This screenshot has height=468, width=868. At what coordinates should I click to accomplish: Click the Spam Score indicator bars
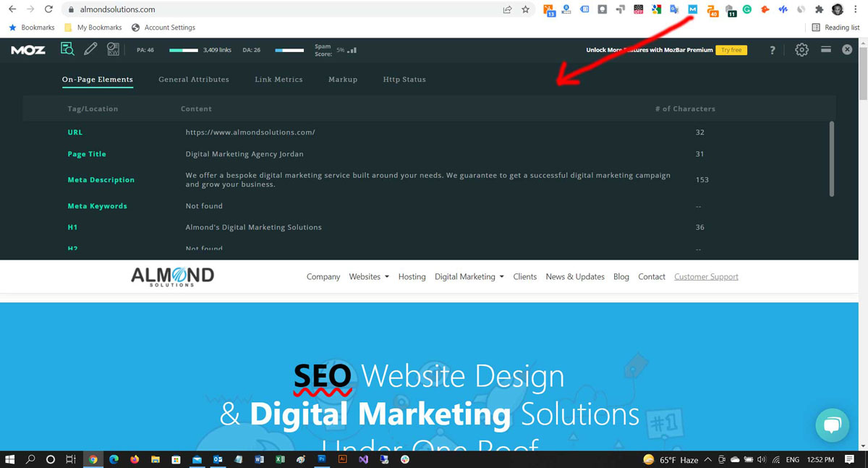click(x=352, y=50)
